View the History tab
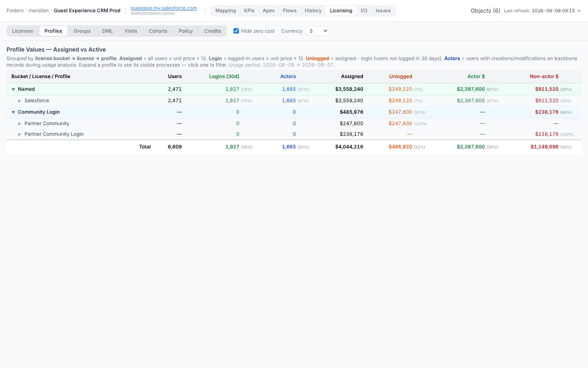This screenshot has height=368, width=588. [x=313, y=11]
